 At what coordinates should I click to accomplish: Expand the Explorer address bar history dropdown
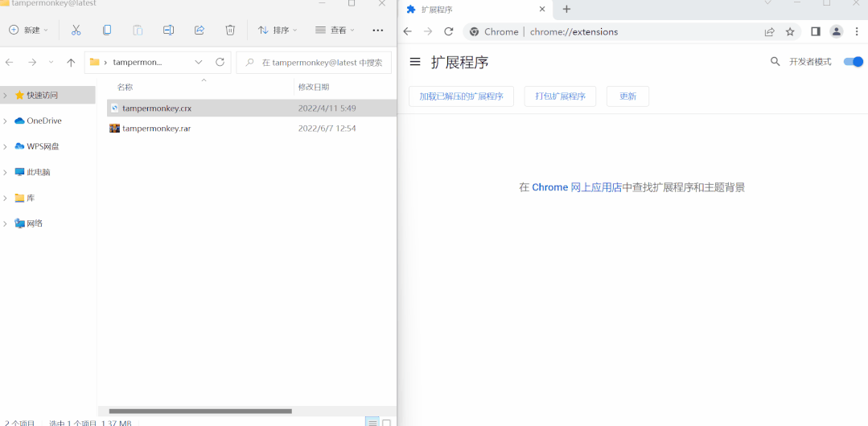click(x=199, y=63)
